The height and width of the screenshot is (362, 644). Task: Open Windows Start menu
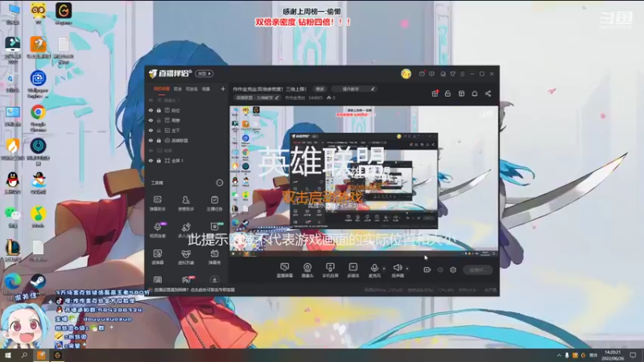click(x=8, y=356)
